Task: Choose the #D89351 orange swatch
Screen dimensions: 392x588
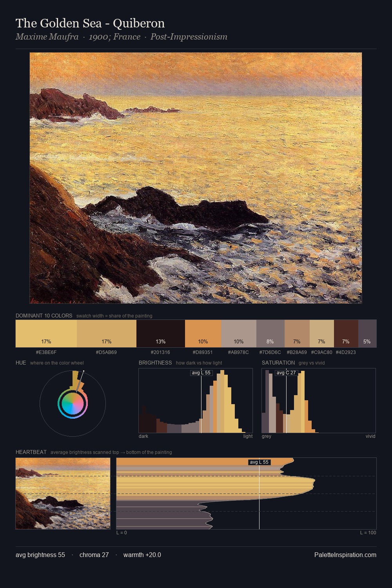Action: (x=203, y=334)
